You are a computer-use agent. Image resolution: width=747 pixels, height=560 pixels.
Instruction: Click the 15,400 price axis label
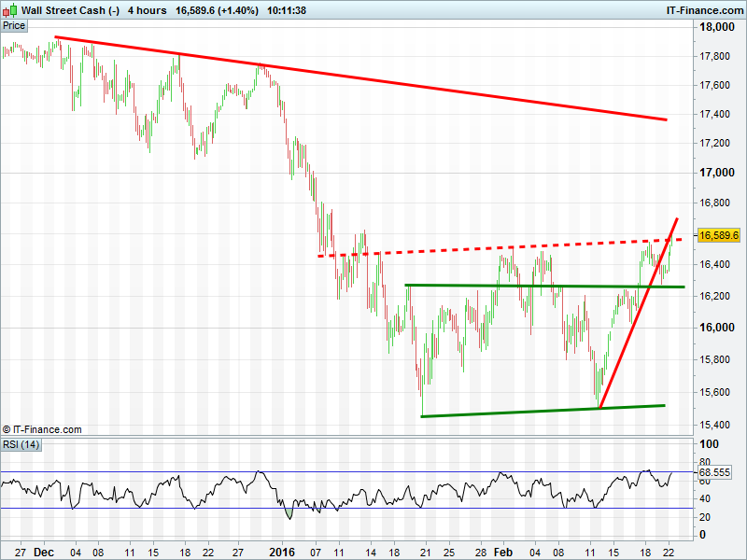pyautogui.click(x=714, y=425)
